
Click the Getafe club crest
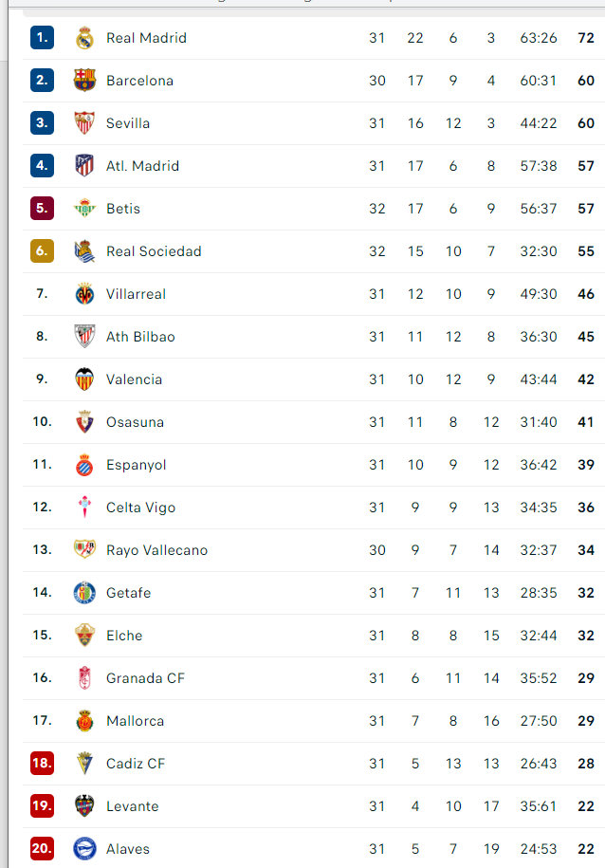(84, 593)
